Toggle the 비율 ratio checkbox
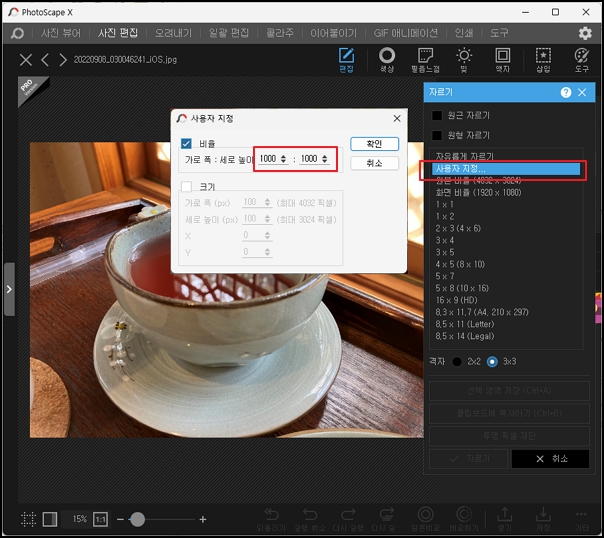Viewport: 604px width, 538px height. coord(186,144)
